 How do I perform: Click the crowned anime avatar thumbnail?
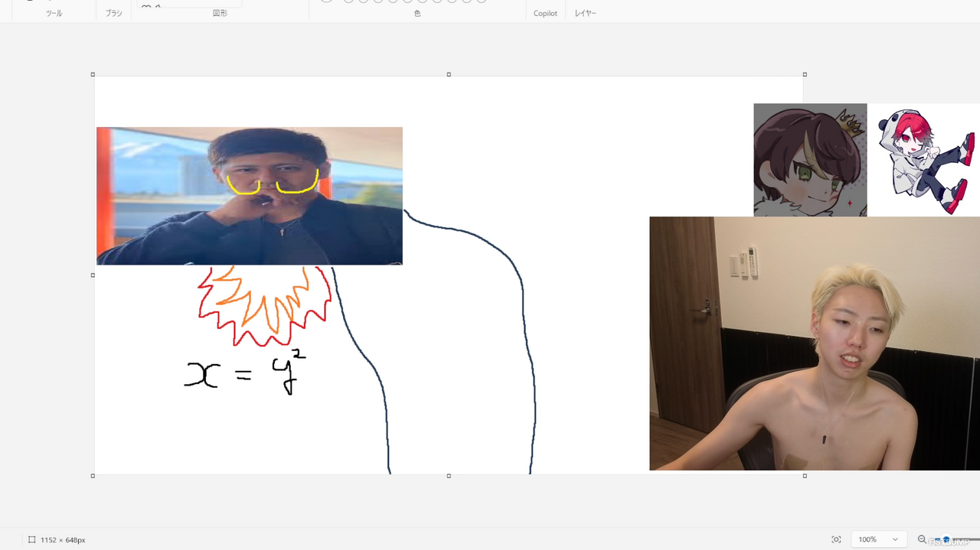pos(810,160)
